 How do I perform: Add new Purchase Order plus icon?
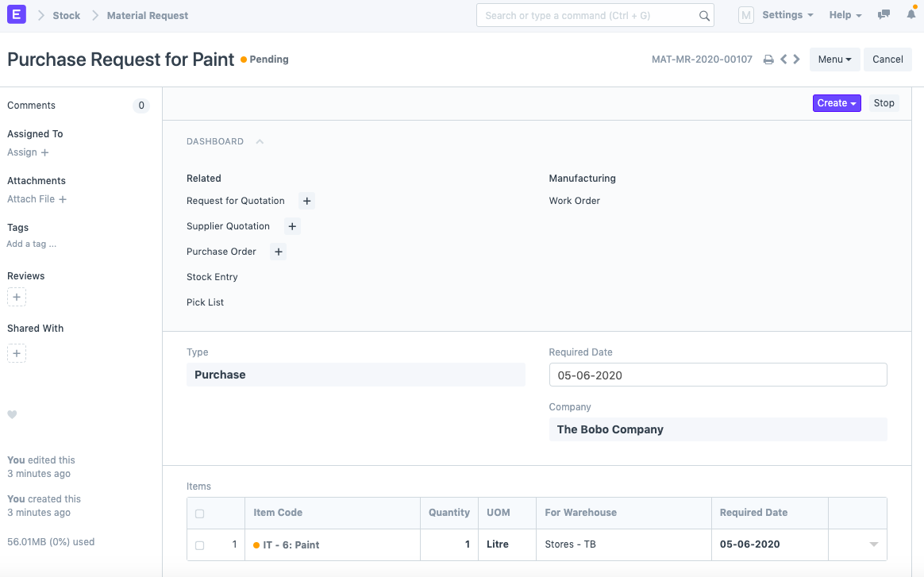tap(278, 252)
